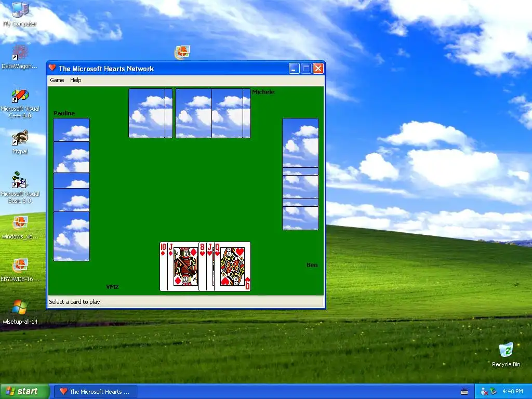Viewport: 532px width, 399px height.
Task: Select Microsoft Visual Basic 6.0 shortcut
Action: click(x=20, y=188)
